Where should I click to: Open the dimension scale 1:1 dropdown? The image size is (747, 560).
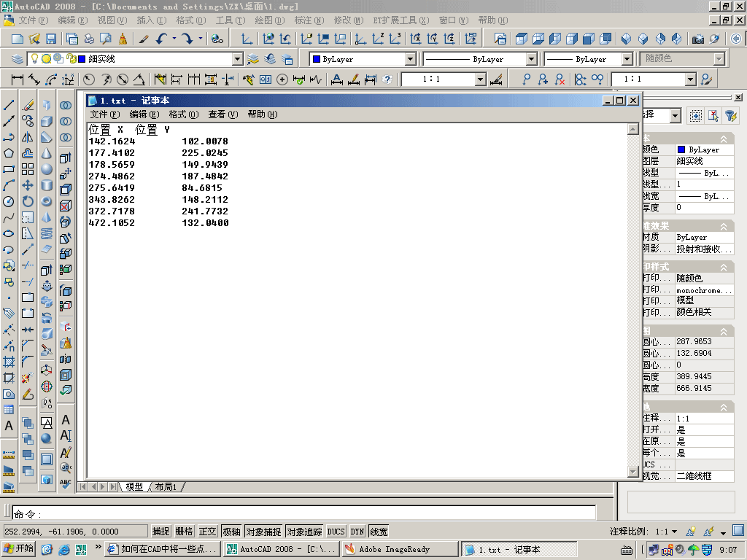point(481,79)
